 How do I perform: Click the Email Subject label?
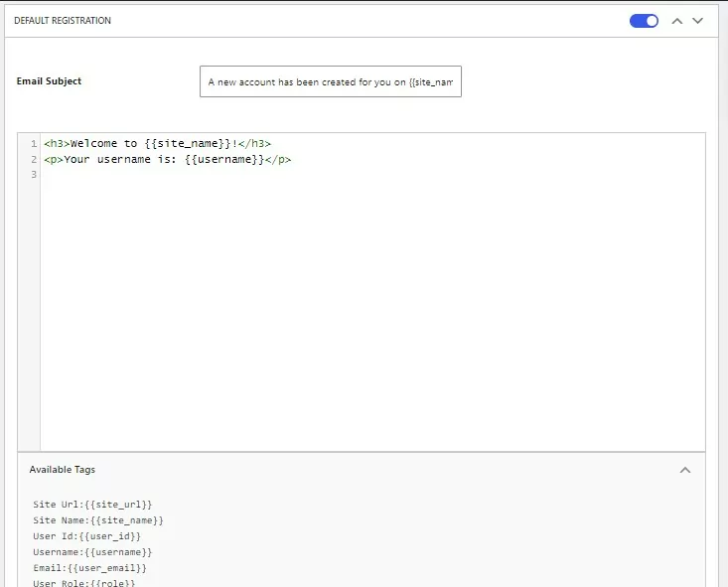[49, 80]
